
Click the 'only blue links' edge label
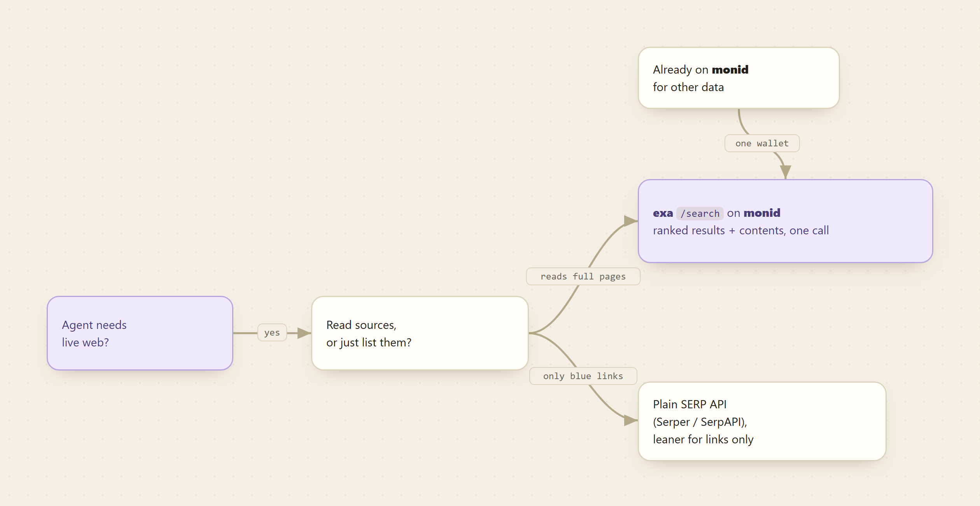pos(583,376)
